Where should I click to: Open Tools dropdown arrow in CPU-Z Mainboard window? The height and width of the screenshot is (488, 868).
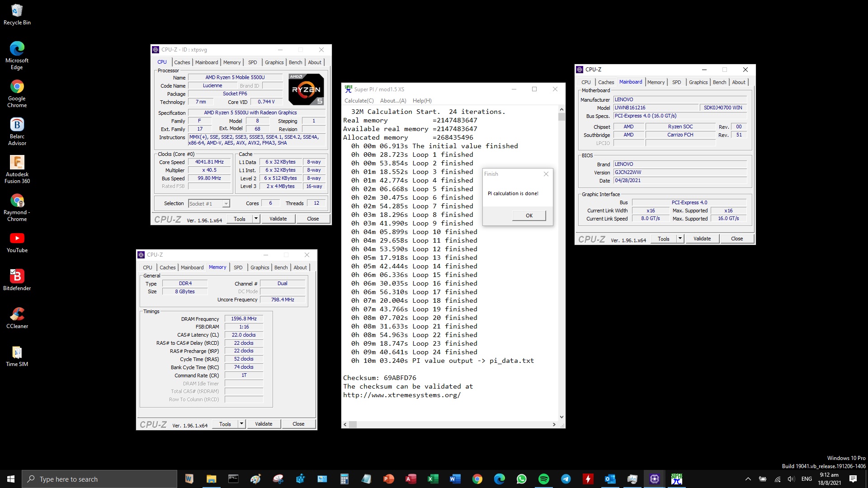680,239
